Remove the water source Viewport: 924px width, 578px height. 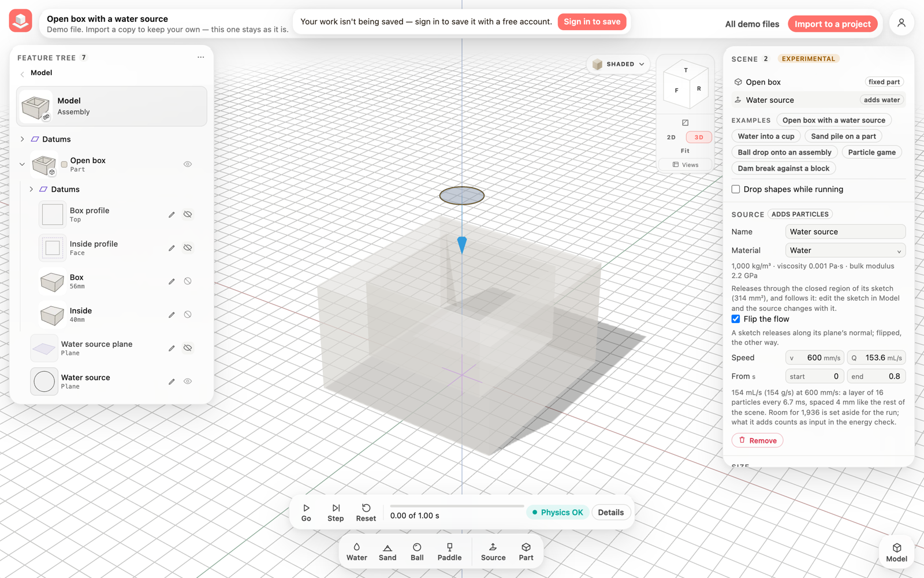(x=757, y=440)
